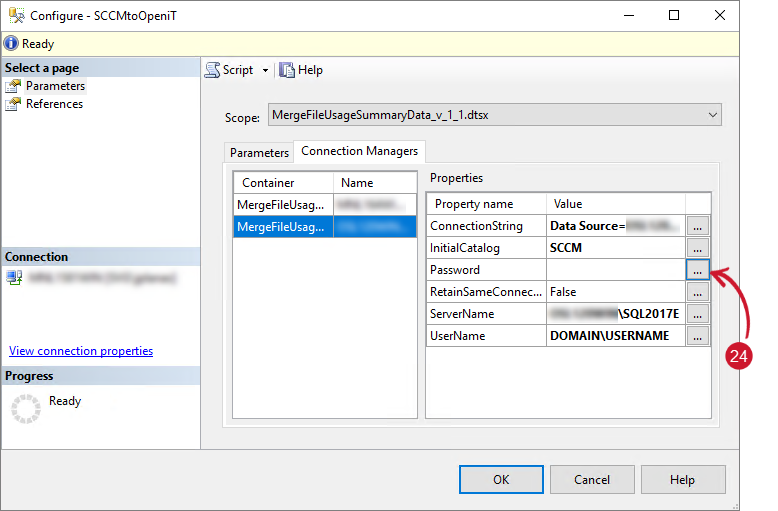This screenshot has height=511, width=778.
Task: Select the False value cell
Action: click(x=616, y=292)
